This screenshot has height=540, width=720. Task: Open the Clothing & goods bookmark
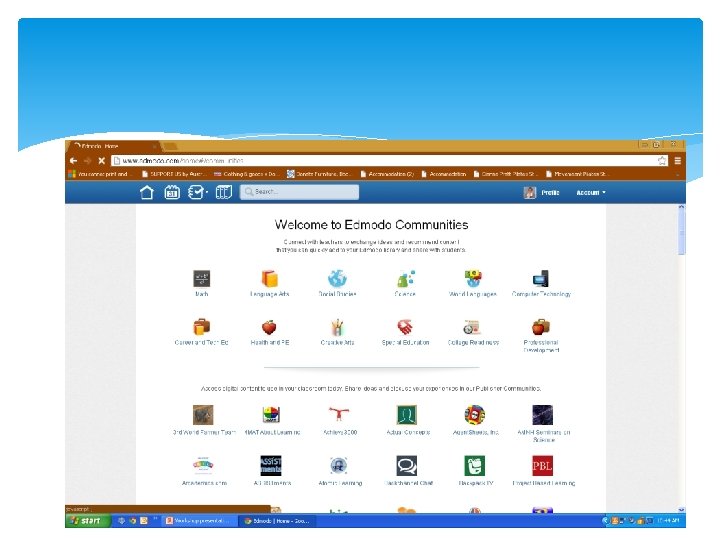coord(245,174)
